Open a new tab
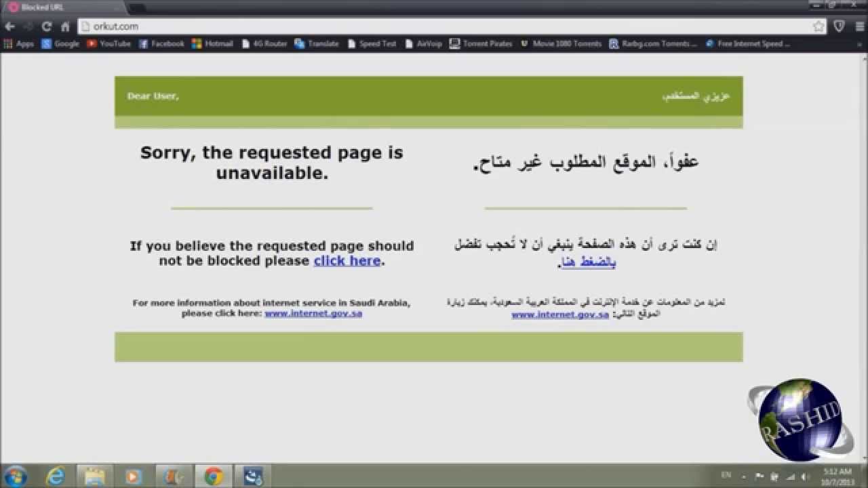This screenshot has width=868, height=488. coord(137,7)
